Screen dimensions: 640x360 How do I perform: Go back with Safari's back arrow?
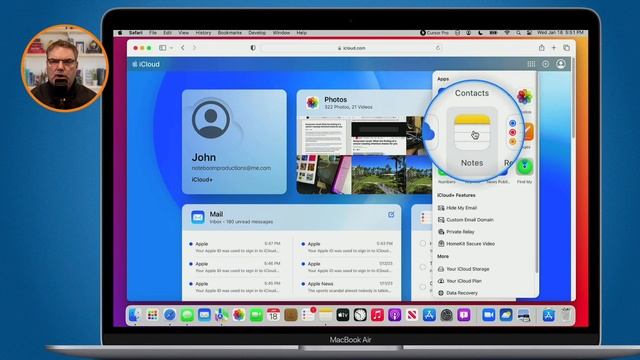[x=182, y=48]
